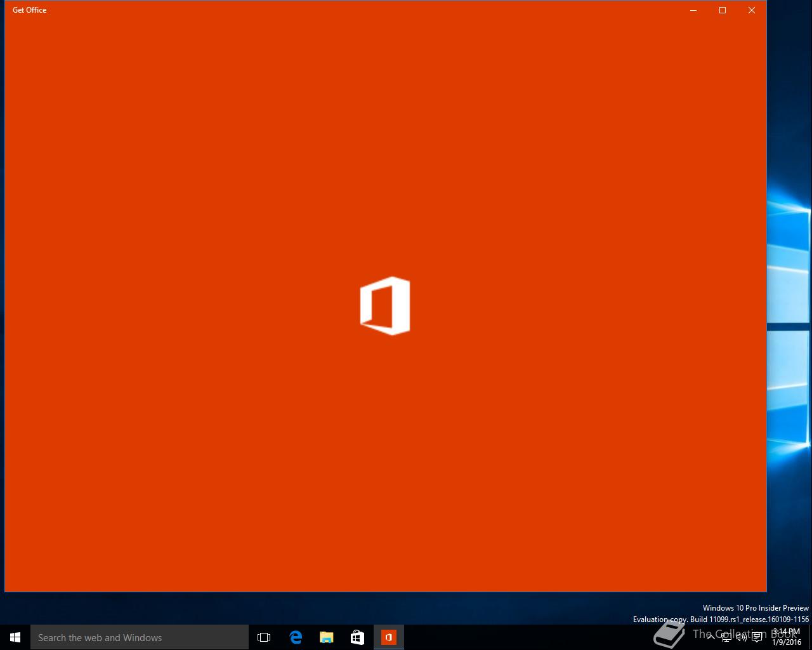Open the Windows Start menu
The height and width of the screenshot is (650, 812).
15,637
